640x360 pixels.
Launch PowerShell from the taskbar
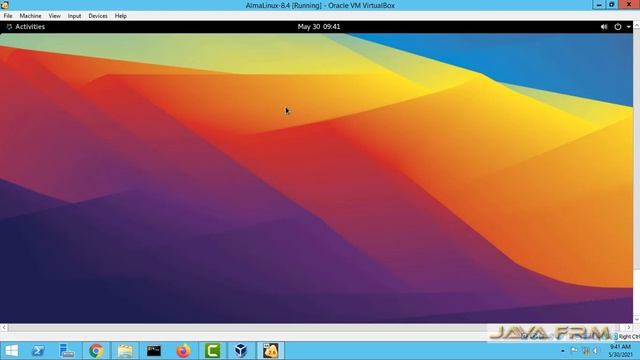click(38, 351)
